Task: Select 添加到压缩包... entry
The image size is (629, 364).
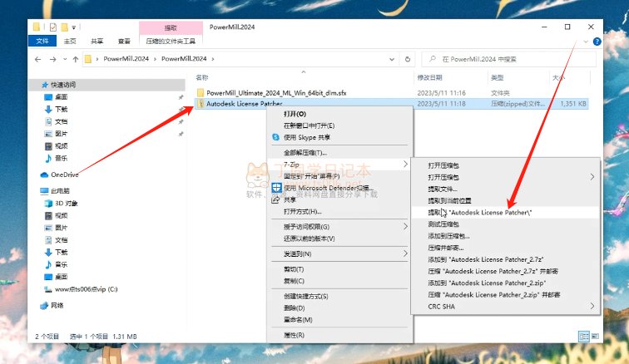Action: (x=448, y=236)
